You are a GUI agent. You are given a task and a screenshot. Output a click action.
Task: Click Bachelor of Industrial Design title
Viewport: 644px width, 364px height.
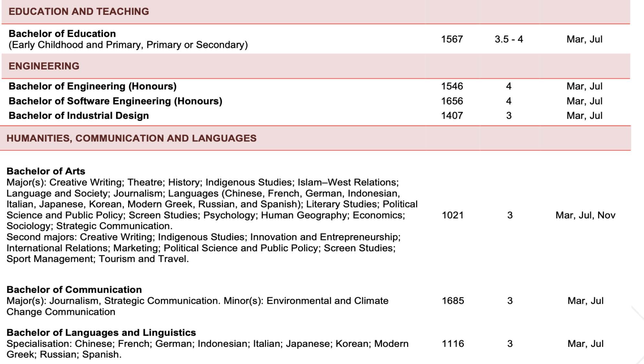[x=79, y=116]
